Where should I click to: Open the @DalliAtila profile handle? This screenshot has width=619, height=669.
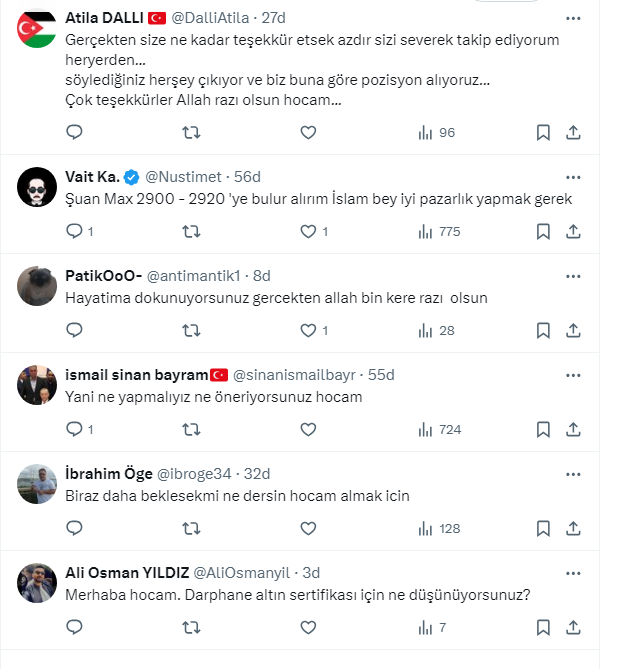pos(210,18)
